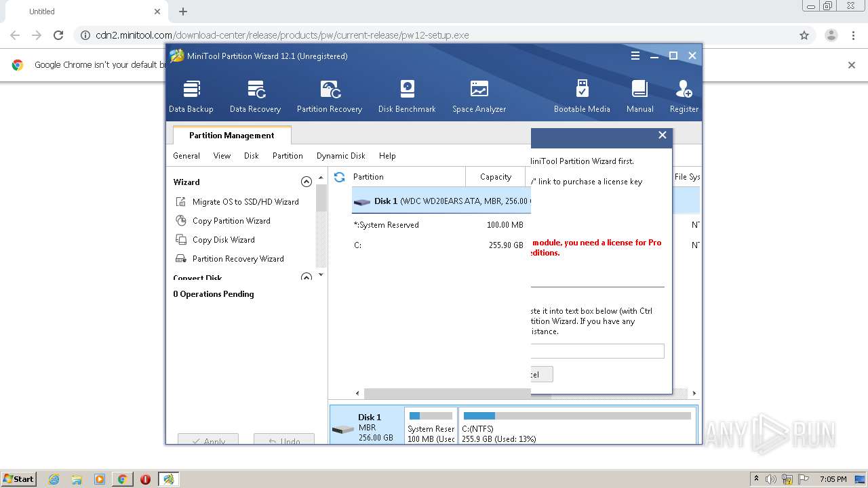Screen dimensions: 868x488
Task: Open the Disk menu
Action: coord(252,156)
